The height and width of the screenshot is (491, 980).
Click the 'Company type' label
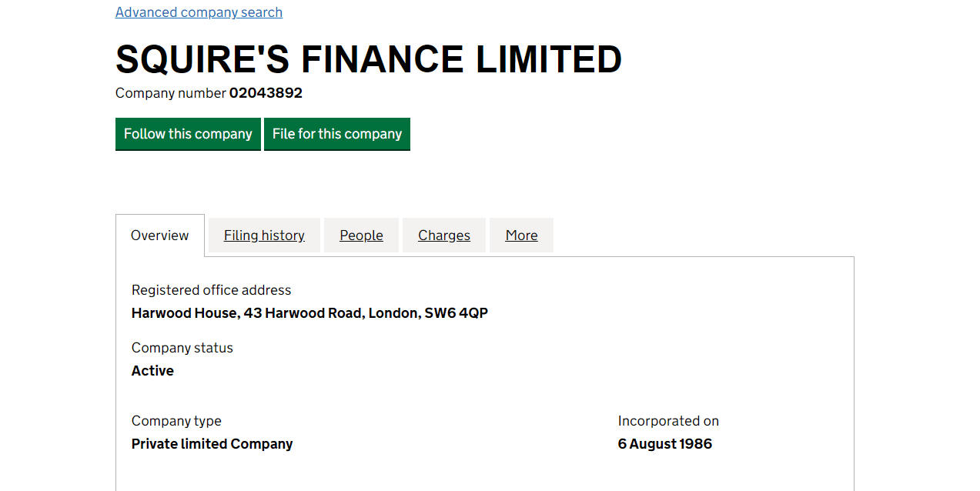click(176, 421)
